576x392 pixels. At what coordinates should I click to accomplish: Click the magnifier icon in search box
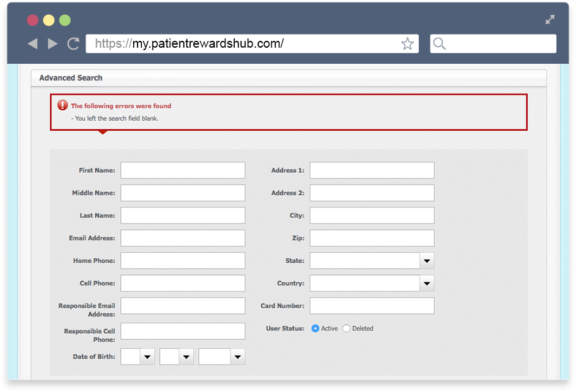tap(439, 44)
